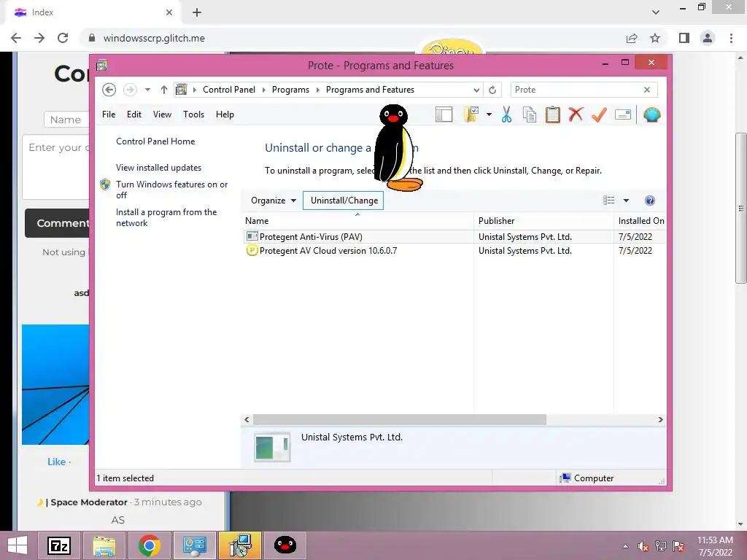Screen dimensions: 747x560
Task: Click the Properties card toolbar icon
Action: coord(623,114)
